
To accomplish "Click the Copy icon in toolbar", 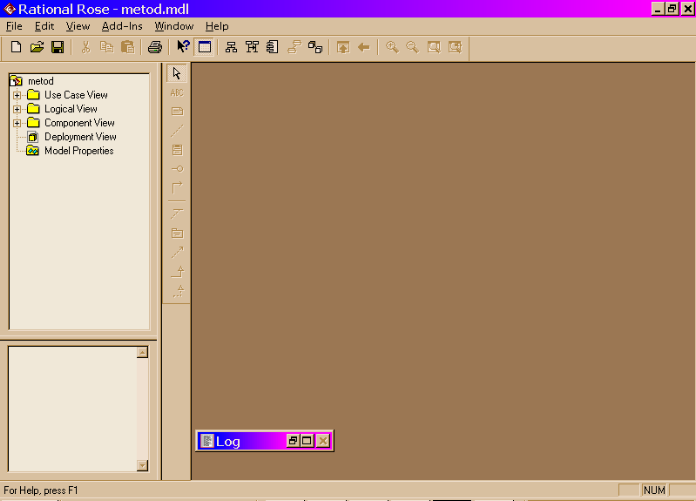I will click(107, 47).
